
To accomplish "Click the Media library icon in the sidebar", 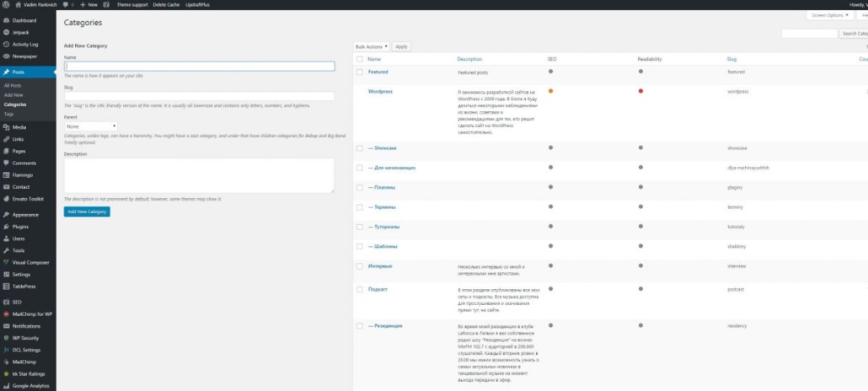I will (6, 127).
